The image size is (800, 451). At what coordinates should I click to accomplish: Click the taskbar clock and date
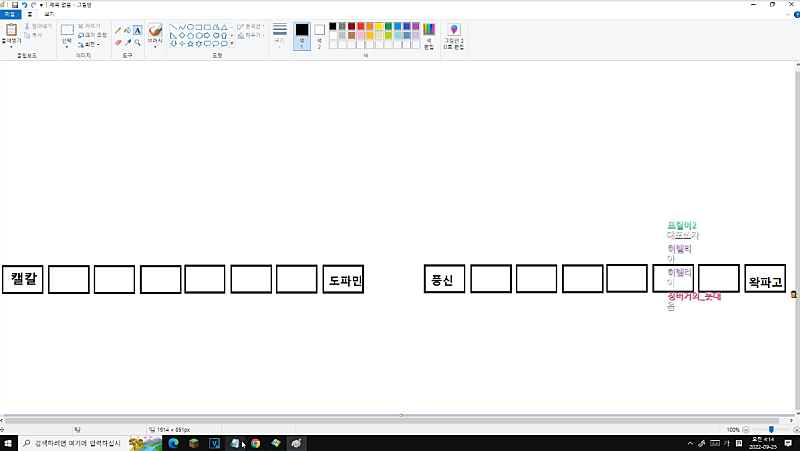pos(763,443)
